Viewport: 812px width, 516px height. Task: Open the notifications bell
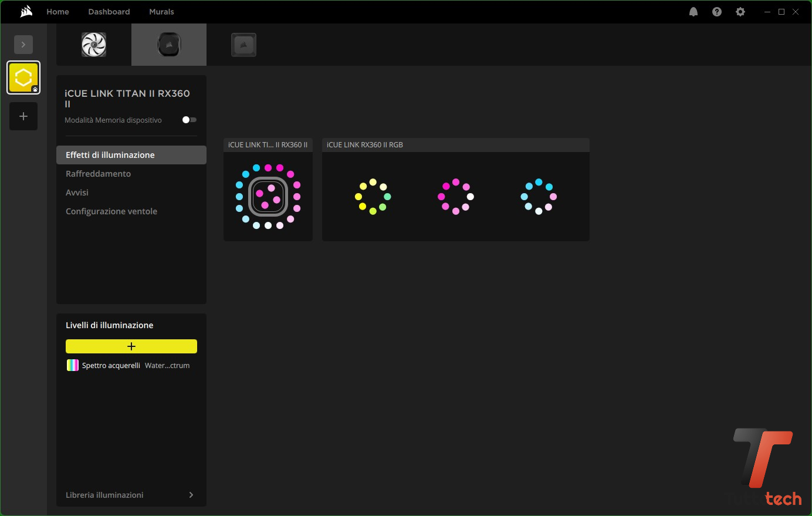click(x=693, y=12)
